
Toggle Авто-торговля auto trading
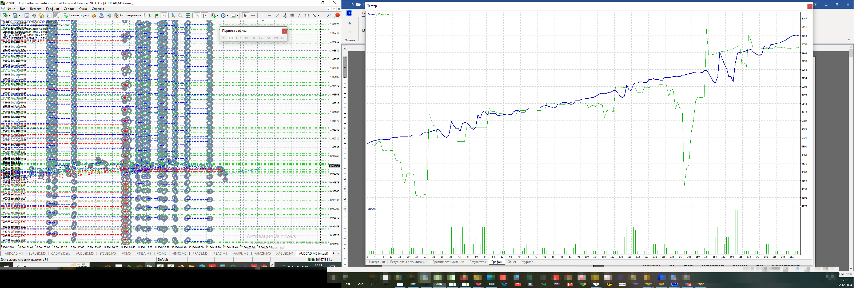pyautogui.click(x=127, y=15)
